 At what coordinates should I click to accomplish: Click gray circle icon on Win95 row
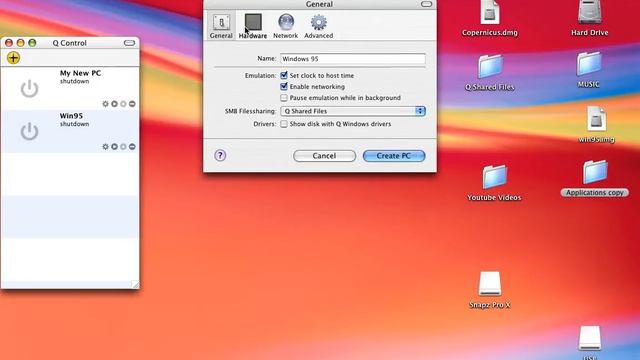(123, 147)
